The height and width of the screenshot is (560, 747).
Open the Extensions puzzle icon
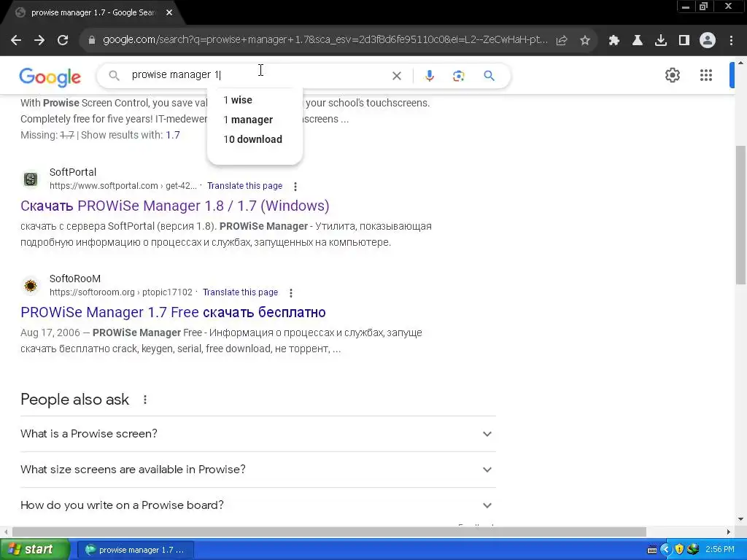614,40
